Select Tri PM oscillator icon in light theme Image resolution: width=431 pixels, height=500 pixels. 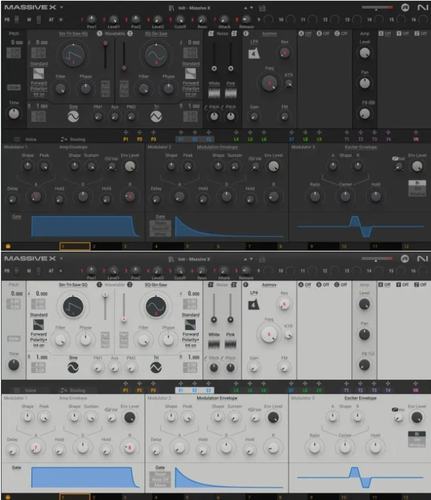156,368
